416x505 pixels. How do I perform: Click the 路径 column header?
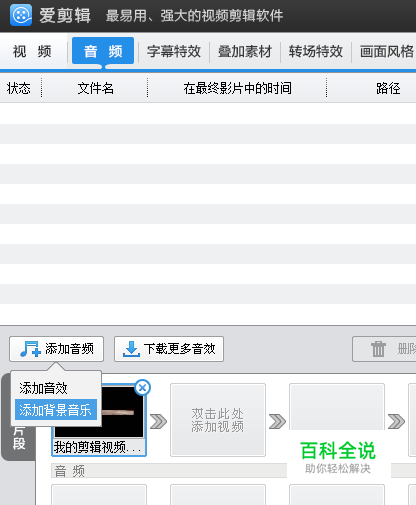tap(388, 88)
